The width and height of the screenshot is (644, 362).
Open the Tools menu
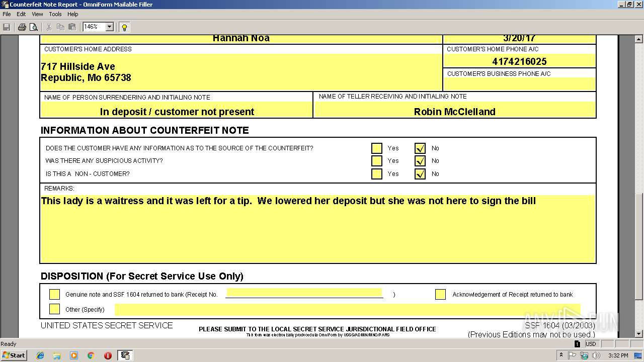(x=55, y=14)
